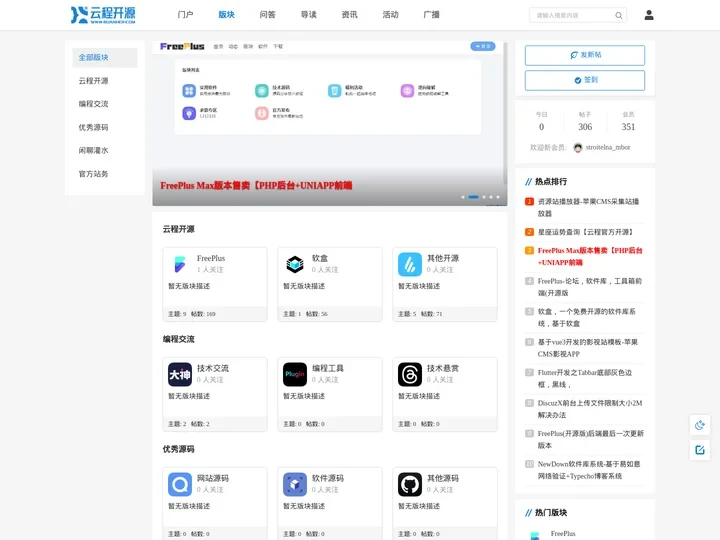
Task: Select the first carousel indicator dot
Action: (463, 197)
